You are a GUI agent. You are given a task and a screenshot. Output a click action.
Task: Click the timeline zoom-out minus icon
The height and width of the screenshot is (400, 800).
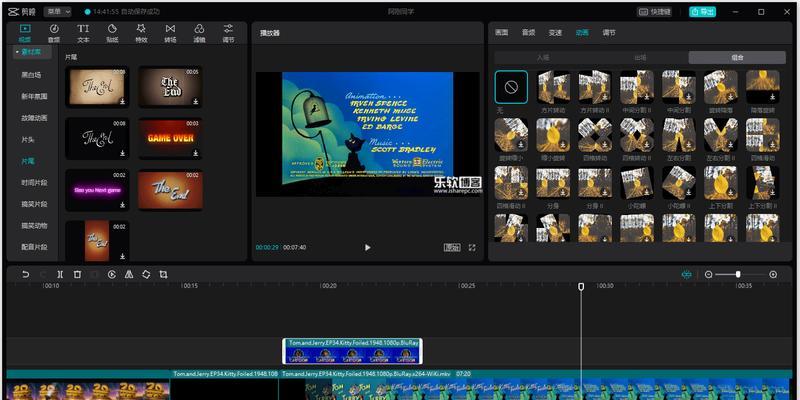tap(708, 274)
